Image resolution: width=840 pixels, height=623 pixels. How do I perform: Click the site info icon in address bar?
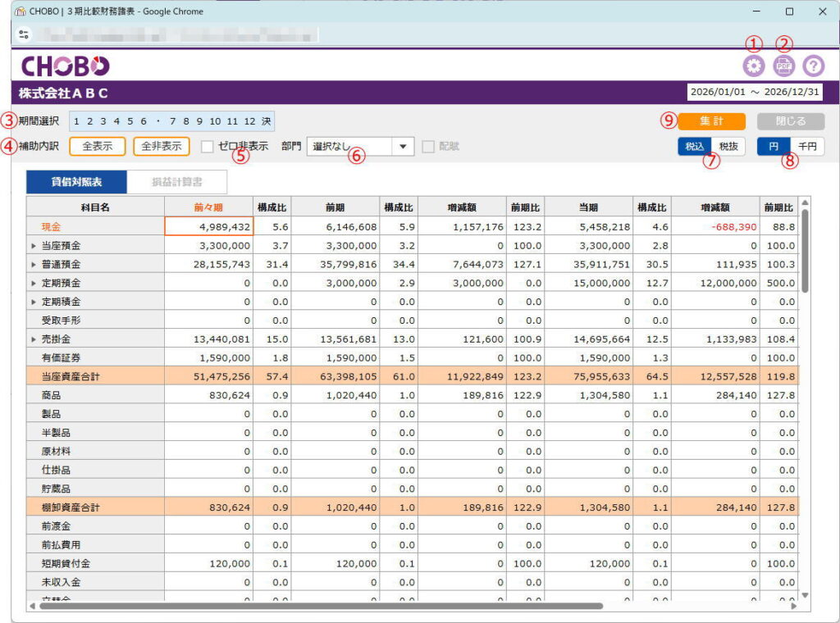point(23,34)
